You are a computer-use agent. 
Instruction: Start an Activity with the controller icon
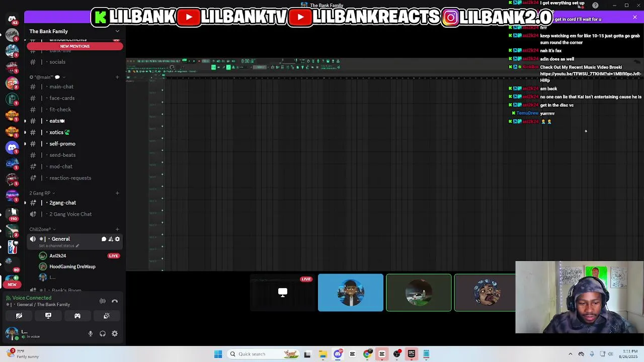[x=77, y=316]
